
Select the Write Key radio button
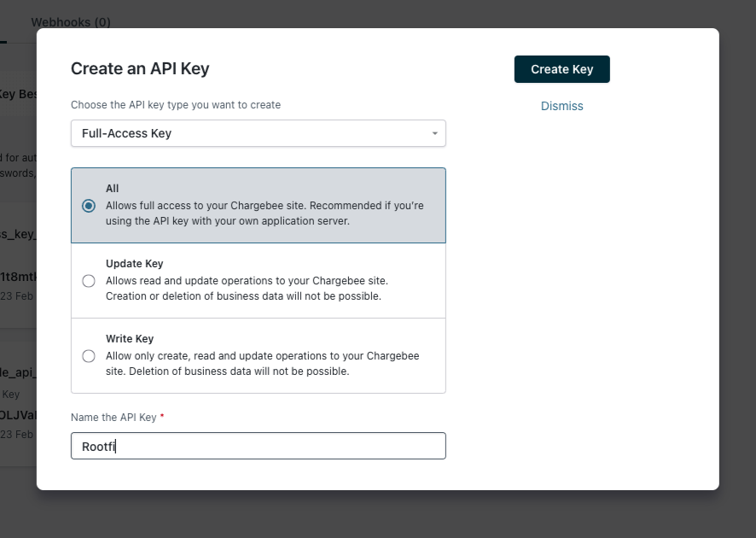[x=89, y=356]
